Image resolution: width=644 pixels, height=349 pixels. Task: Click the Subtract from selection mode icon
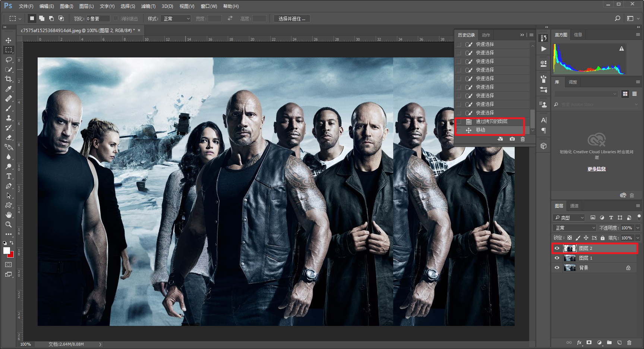[51, 18]
